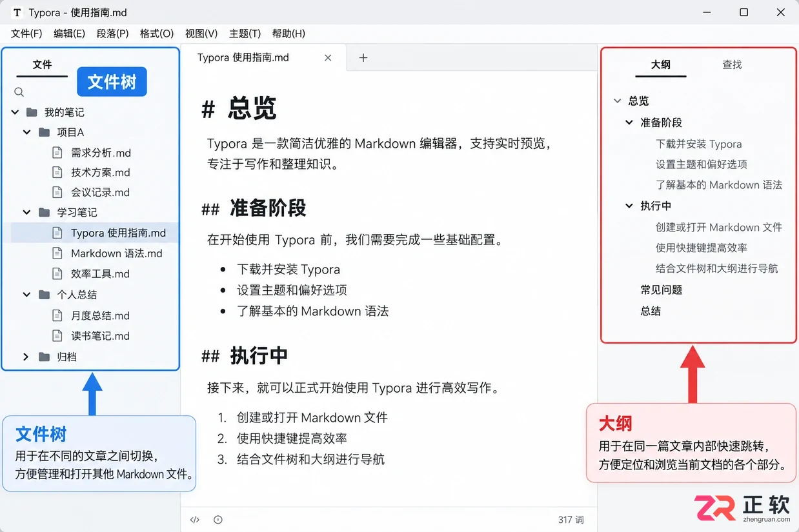This screenshot has width=799, height=532.
Task: Open 读书笔记.md file name in tree
Action: (x=101, y=336)
